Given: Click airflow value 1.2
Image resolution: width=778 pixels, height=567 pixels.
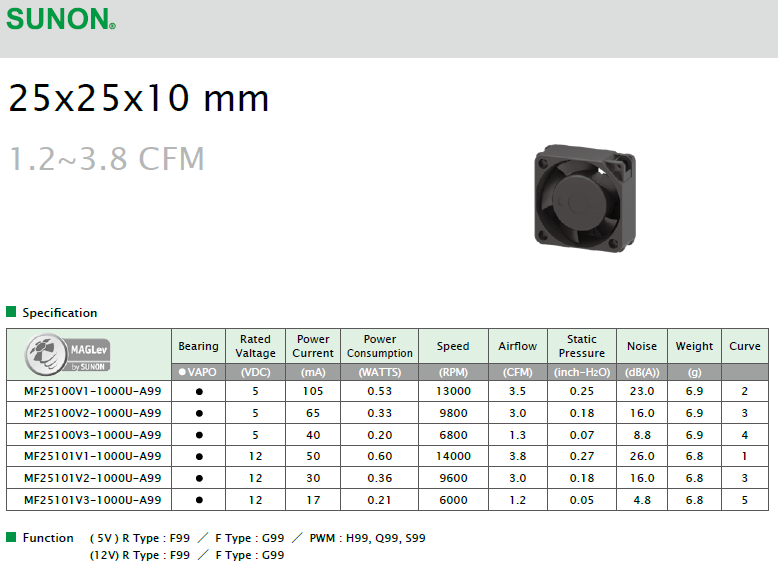Looking at the screenshot, I should (518, 500).
